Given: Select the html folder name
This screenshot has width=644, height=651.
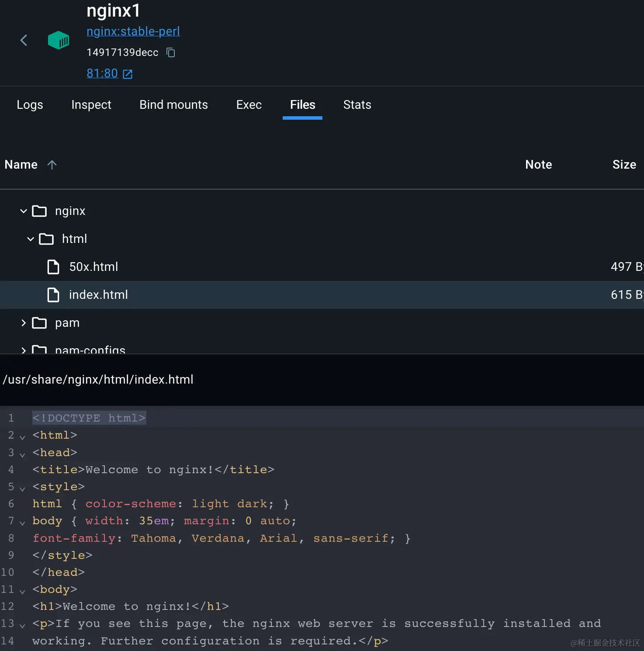Looking at the screenshot, I should [74, 239].
